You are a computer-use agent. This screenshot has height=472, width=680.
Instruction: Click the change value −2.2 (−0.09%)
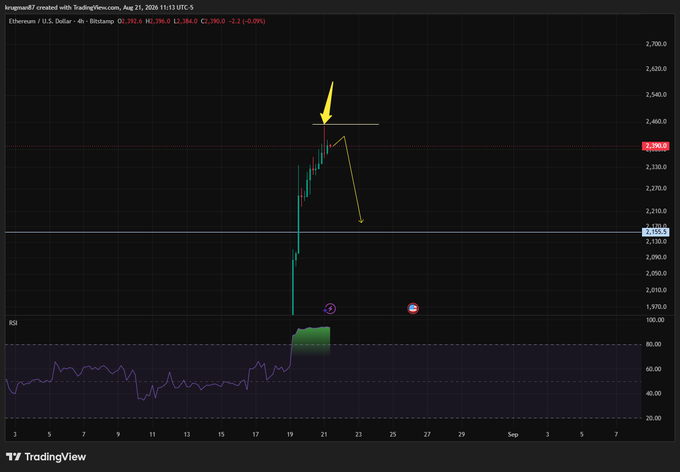point(247,21)
